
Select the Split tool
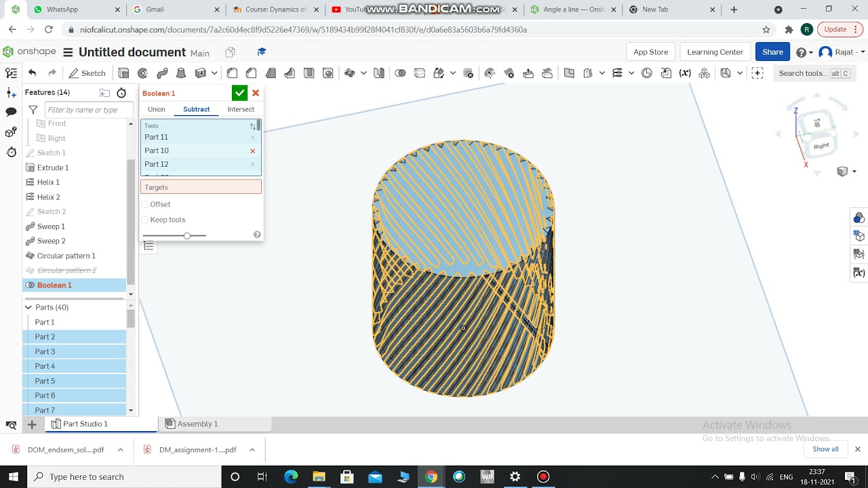(420, 73)
